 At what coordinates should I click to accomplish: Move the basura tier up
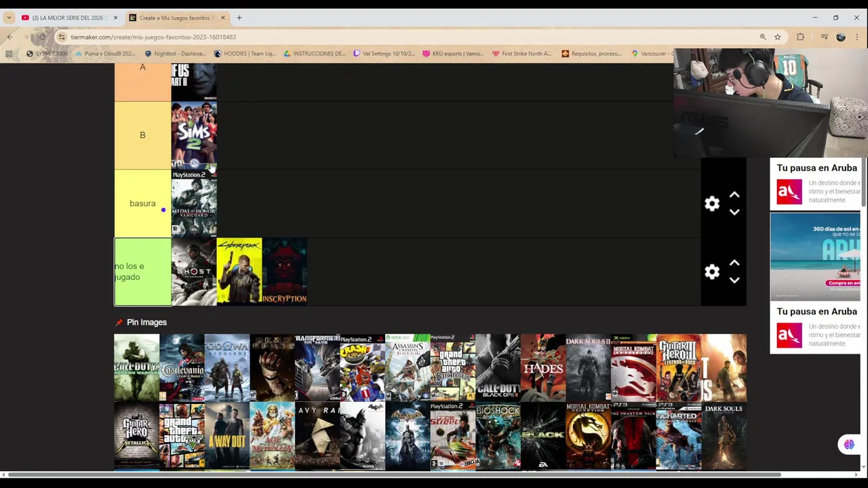coord(734,195)
